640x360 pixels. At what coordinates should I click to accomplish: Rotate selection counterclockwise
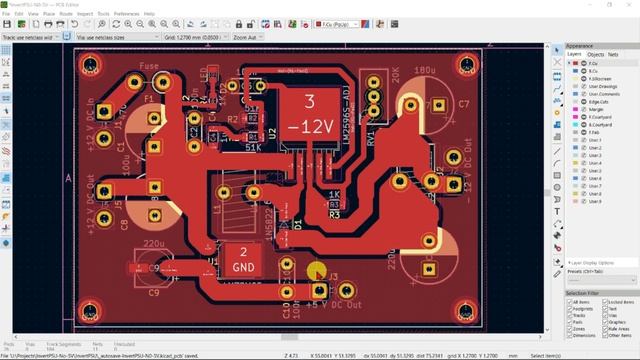tap(191, 24)
